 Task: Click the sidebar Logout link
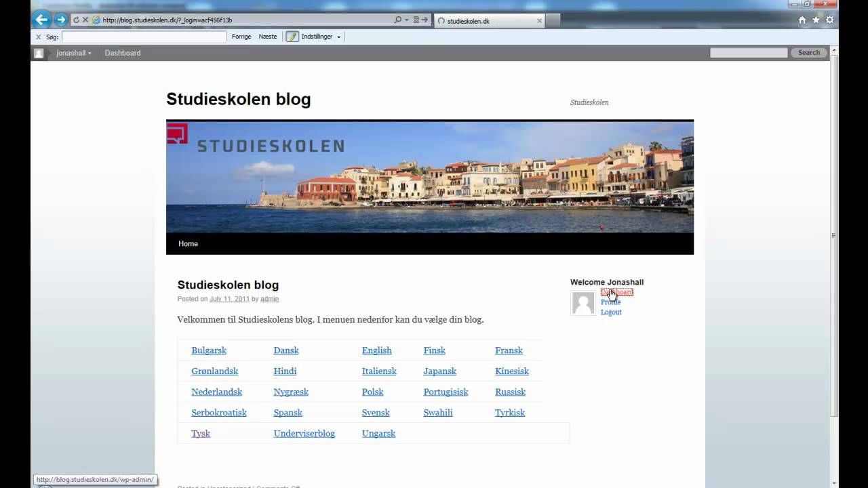click(611, 312)
